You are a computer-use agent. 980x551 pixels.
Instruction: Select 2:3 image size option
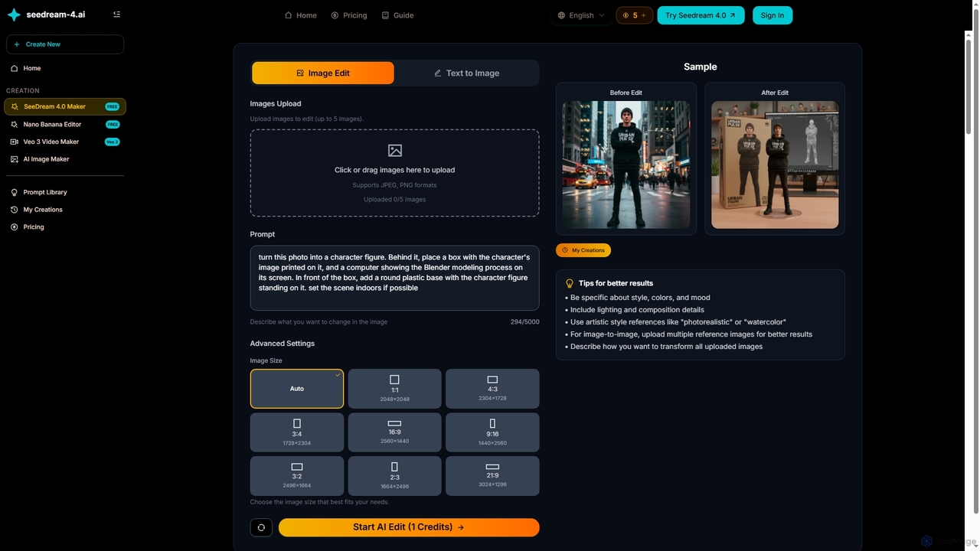pos(394,476)
